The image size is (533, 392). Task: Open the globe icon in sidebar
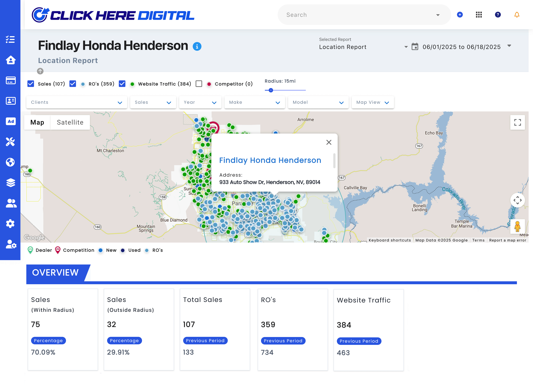(10, 162)
